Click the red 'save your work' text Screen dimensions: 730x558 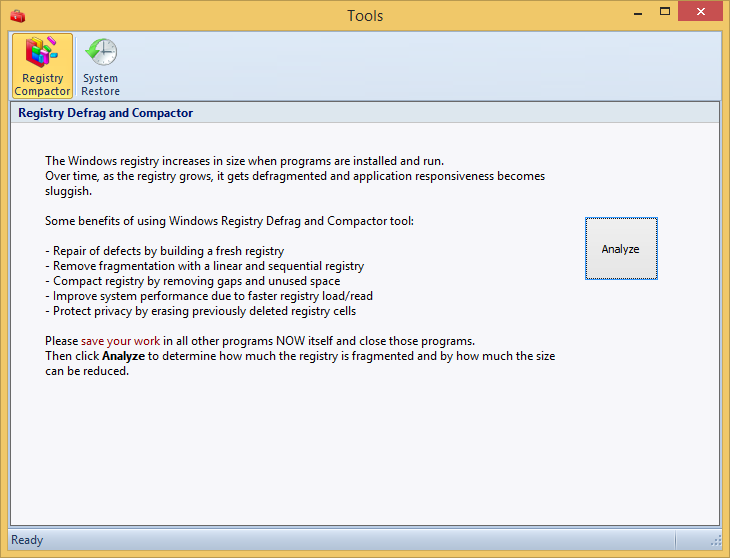click(121, 341)
